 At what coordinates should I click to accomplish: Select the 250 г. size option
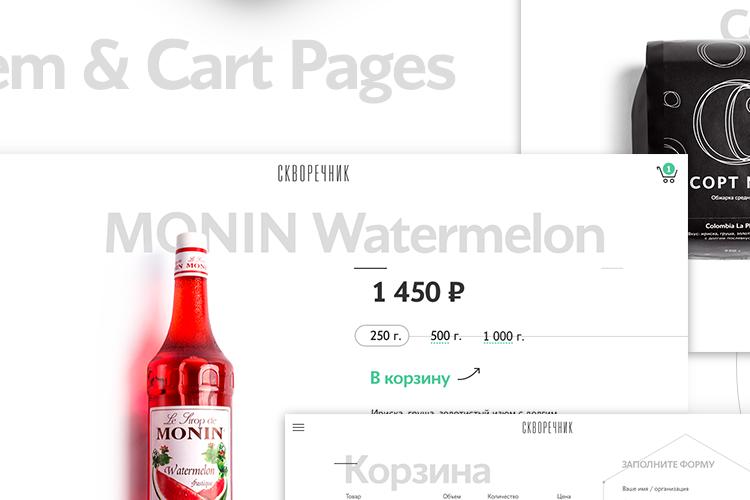382,336
